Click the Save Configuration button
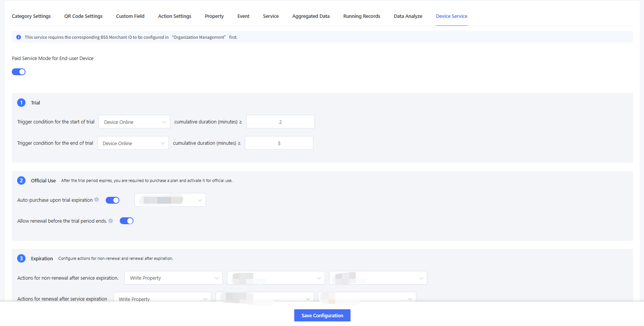 click(322, 315)
